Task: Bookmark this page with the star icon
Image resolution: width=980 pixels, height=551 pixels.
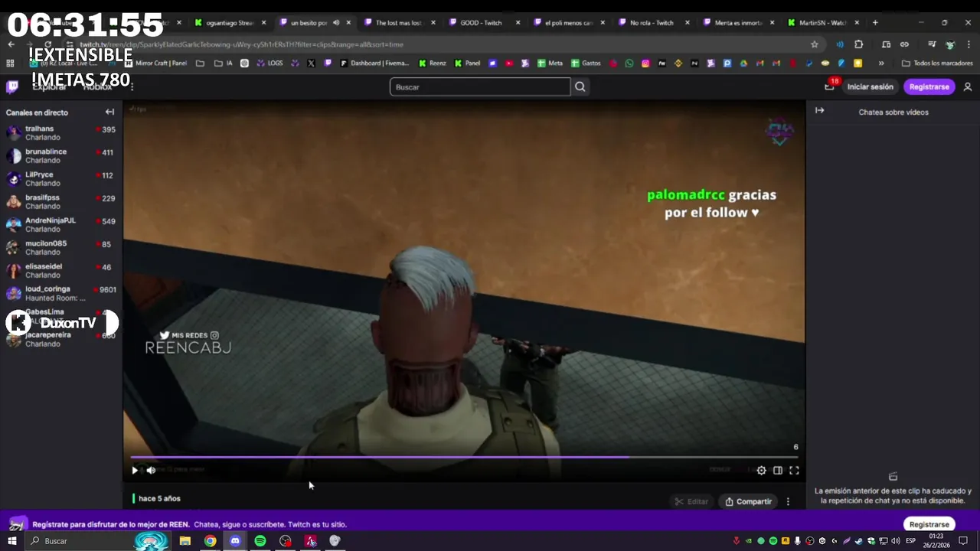Action: click(x=815, y=44)
